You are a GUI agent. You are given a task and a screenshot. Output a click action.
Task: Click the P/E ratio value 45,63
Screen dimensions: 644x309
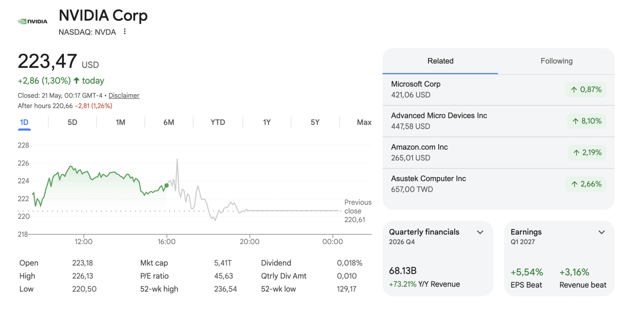(x=224, y=276)
